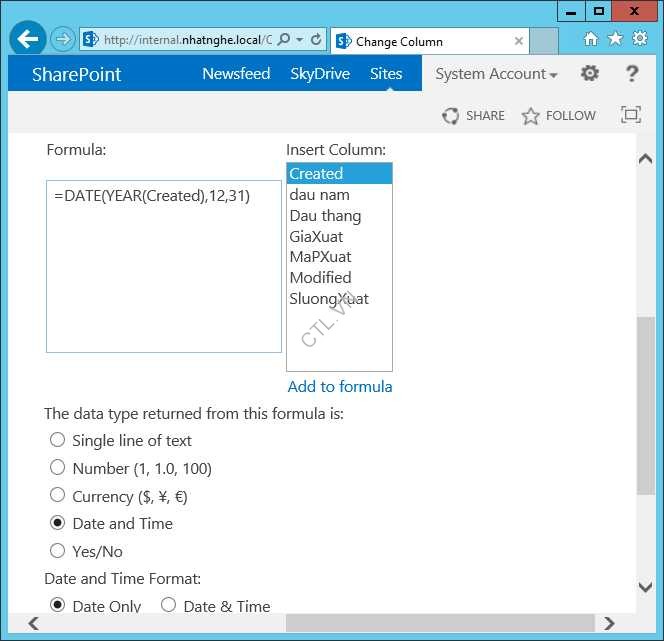The height and width of the screenshot is (641, 664).
Task: Select Created in Insert Column list
Action: click(x=340, y=174)
